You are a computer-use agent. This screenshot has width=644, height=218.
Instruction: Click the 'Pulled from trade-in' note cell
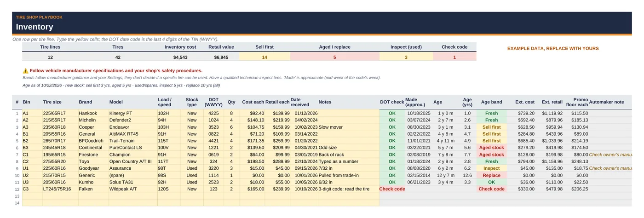[348, 175]
